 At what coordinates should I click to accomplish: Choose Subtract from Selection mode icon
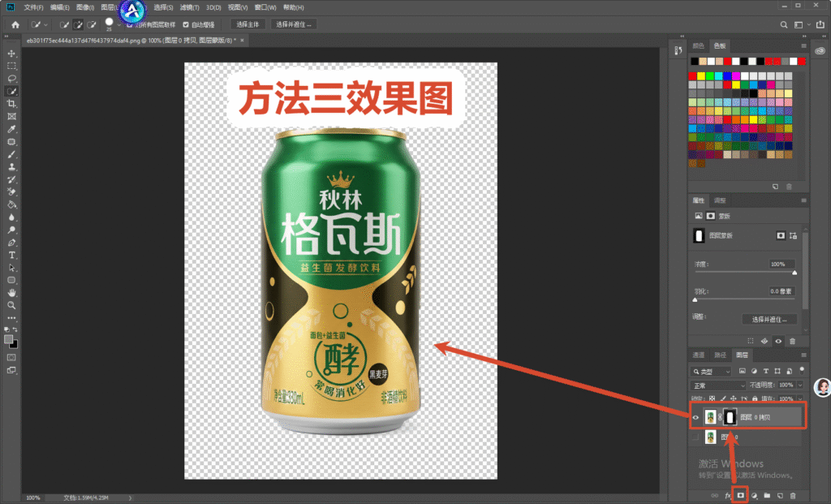(x=91, y=24)
